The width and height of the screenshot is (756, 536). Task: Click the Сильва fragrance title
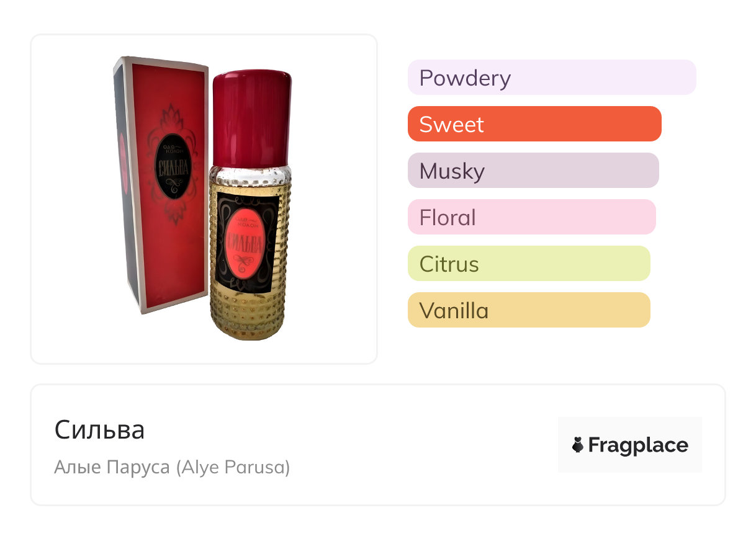click(99, 429)
